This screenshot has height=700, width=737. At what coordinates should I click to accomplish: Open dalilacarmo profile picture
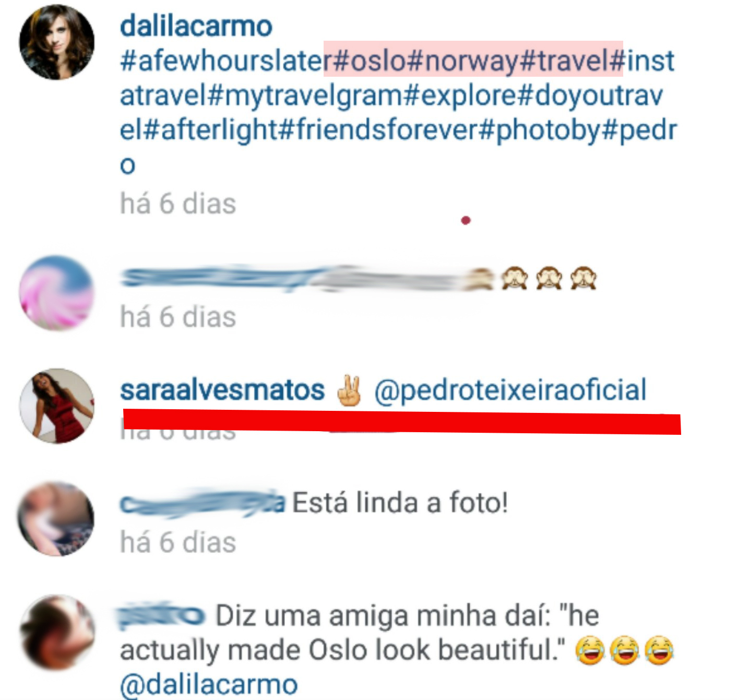(x=57, y=42)
